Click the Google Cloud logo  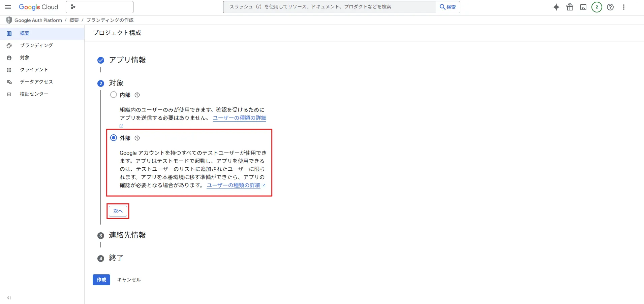38,7
